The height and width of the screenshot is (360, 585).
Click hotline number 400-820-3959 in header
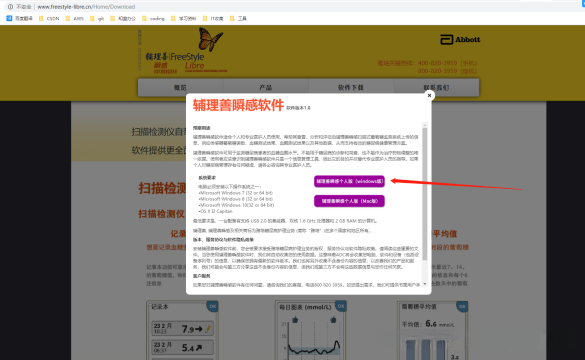tap(437, 63)
